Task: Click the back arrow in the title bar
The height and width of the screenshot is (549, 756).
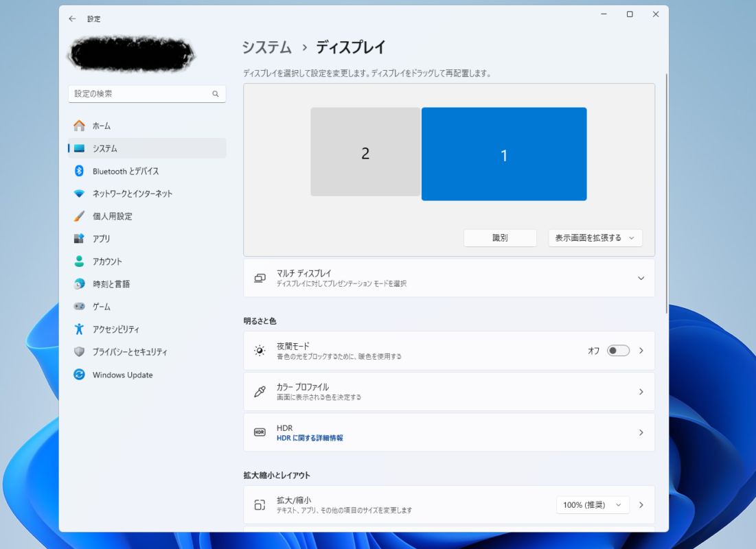Action: (72, 19)
